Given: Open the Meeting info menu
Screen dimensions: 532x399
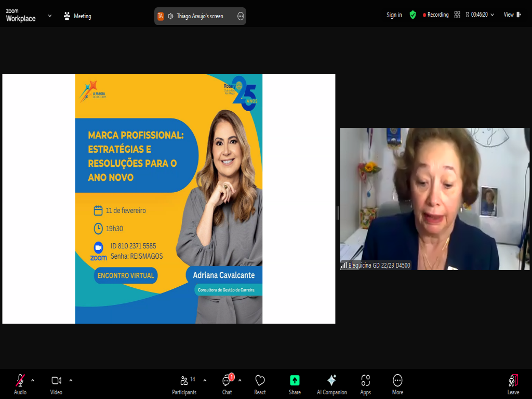Looking at the screenshot, I should pyautogui.click(x=77, y=16).
